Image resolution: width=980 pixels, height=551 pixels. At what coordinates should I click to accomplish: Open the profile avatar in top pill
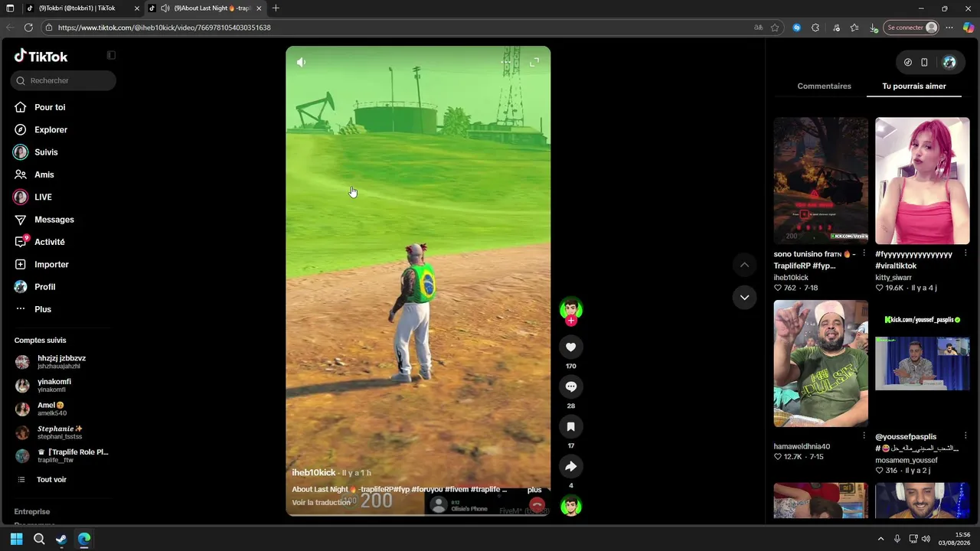(949, 63)
